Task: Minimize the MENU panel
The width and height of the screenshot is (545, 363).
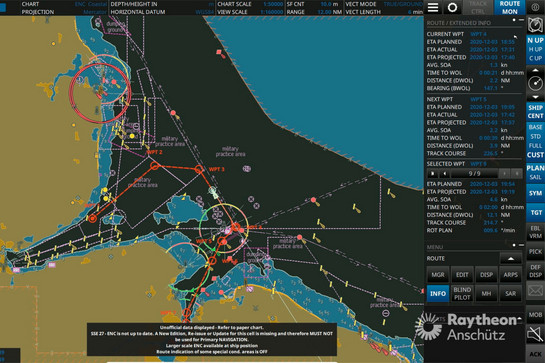Action: point(521,245)
